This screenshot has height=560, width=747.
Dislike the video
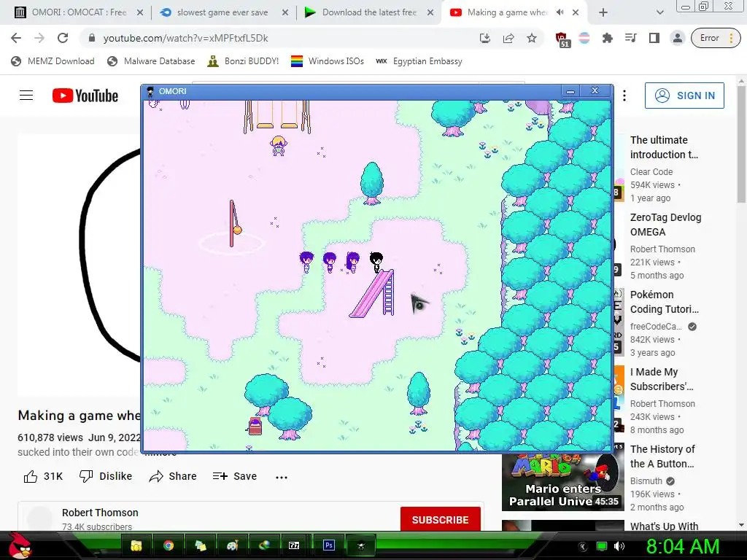point(105,476)
